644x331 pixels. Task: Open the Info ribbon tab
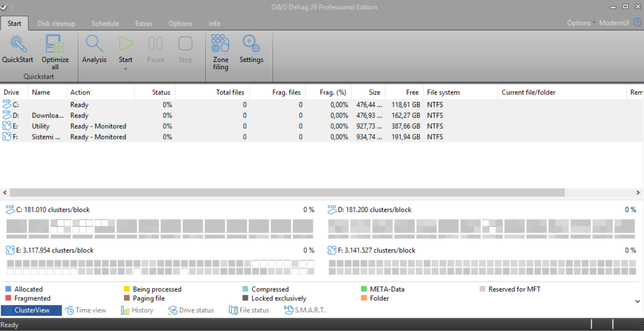[214, 24]
